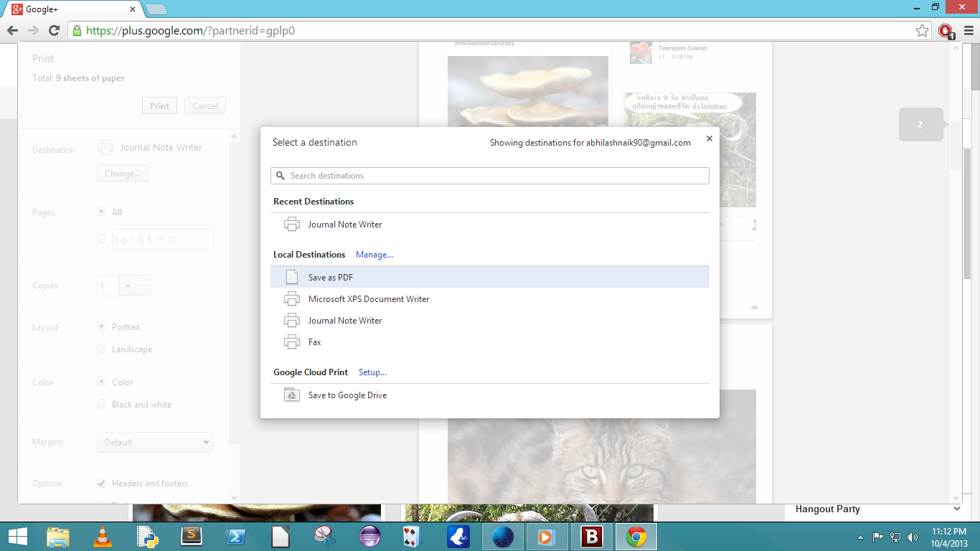Toggle the Headers and footers checkbox
Viewport: 980px width, 551px height.
(102, 483)
